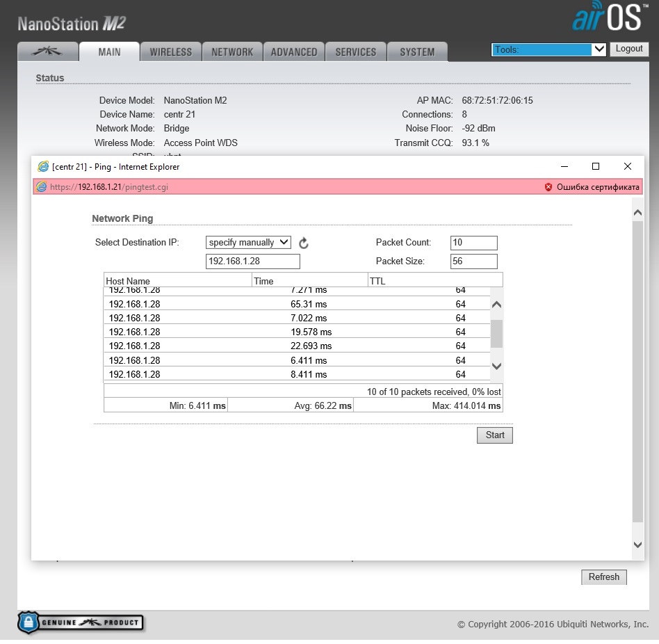Select the row with 6.411 ms time
The width and height of the screenshot is (659, 644).
pos(297,360)
